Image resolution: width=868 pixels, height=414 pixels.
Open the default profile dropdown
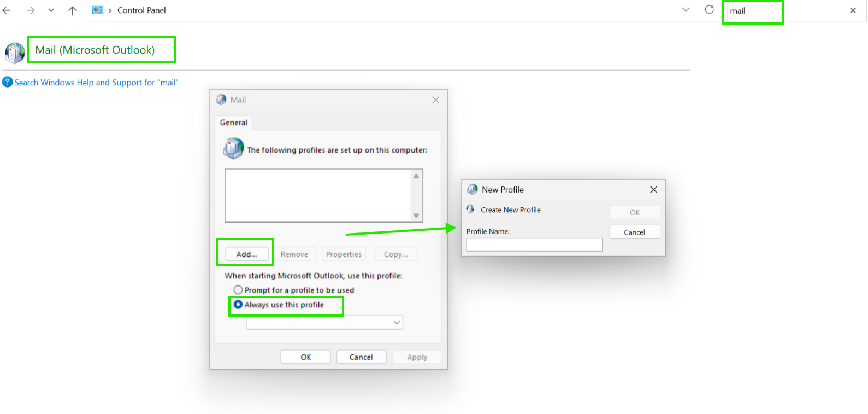point(324,323)
